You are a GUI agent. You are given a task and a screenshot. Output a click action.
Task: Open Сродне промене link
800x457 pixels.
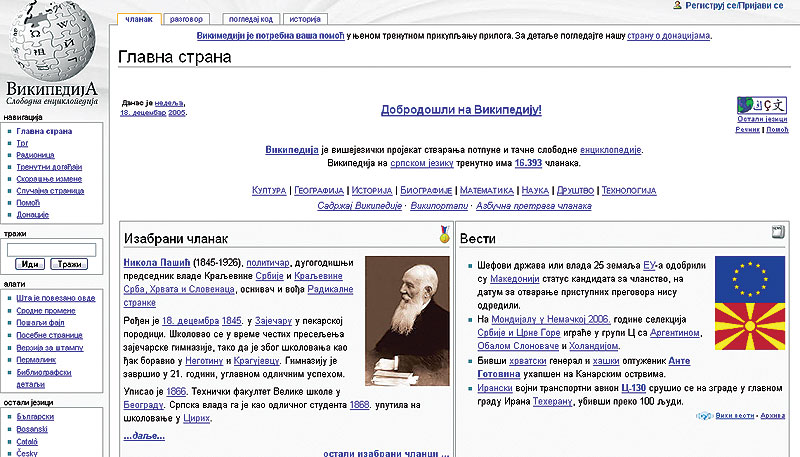click(x=46, y=311)
